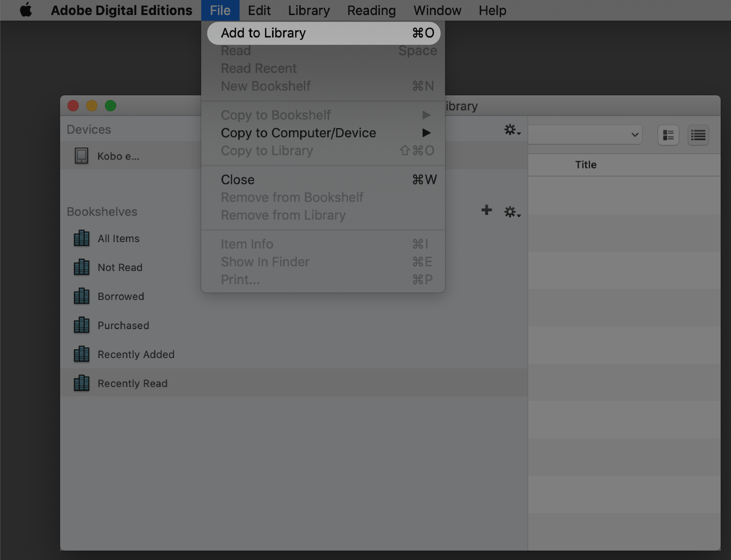Click the File menu in menu bar

(220, 11)
